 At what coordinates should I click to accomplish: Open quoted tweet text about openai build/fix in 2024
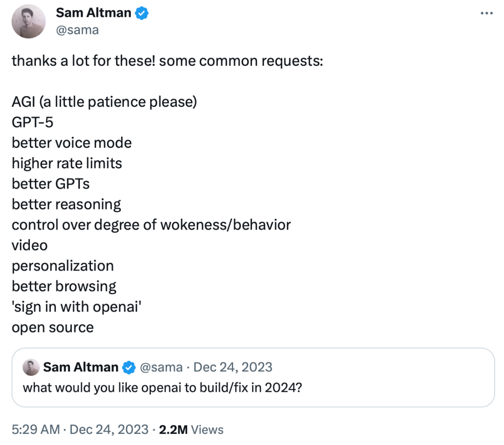coord(162,387)
